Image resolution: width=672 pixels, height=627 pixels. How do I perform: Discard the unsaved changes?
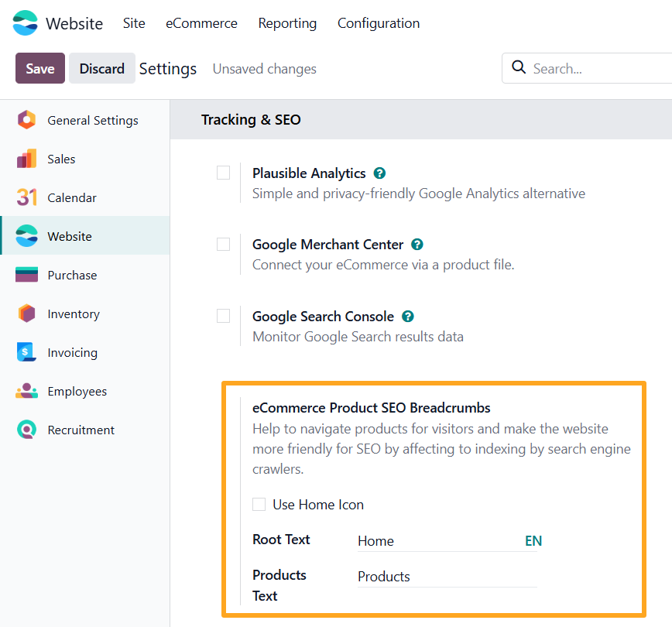(102, 68)
